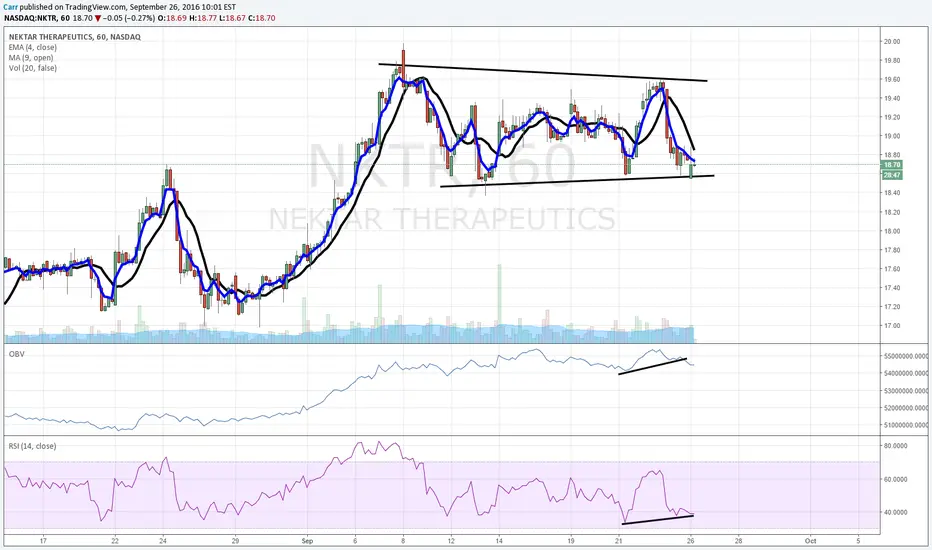This screenshot has height=550, width=932.
Task: Click the Oct date label on time axis
Action: (810, 541)
